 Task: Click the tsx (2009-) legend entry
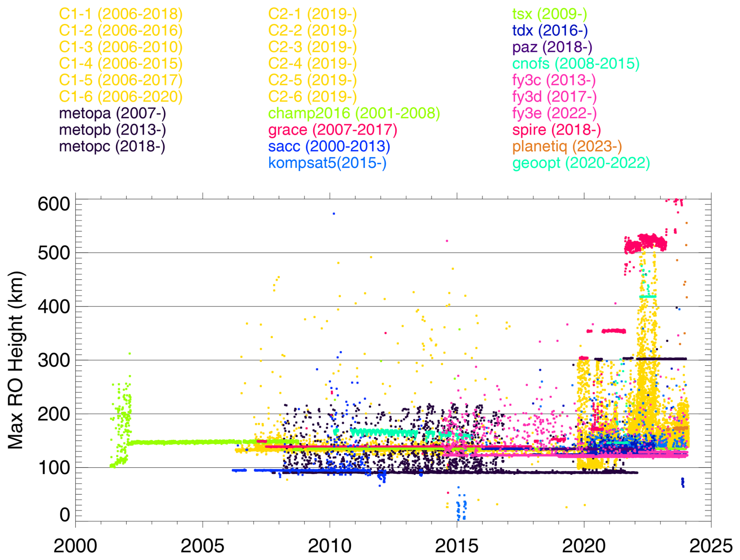click(x=550, y=14)
